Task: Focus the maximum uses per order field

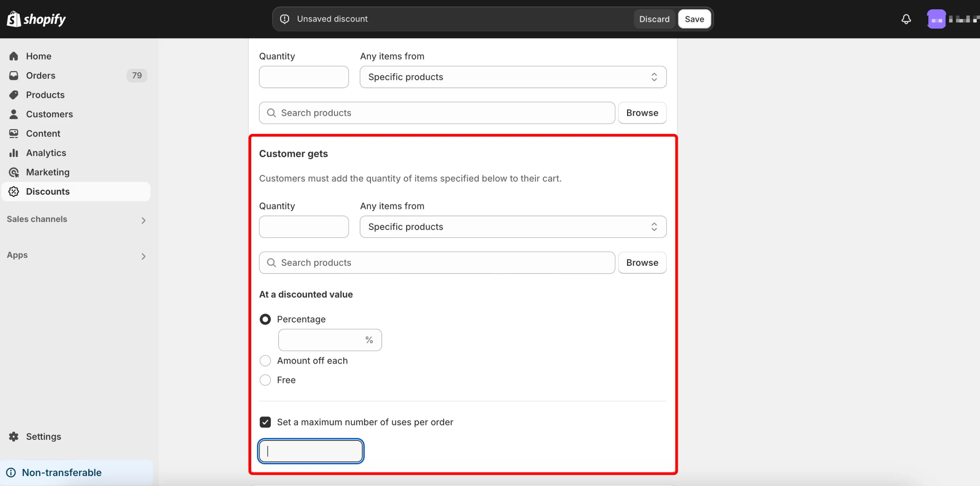Action: pos(311,451)
